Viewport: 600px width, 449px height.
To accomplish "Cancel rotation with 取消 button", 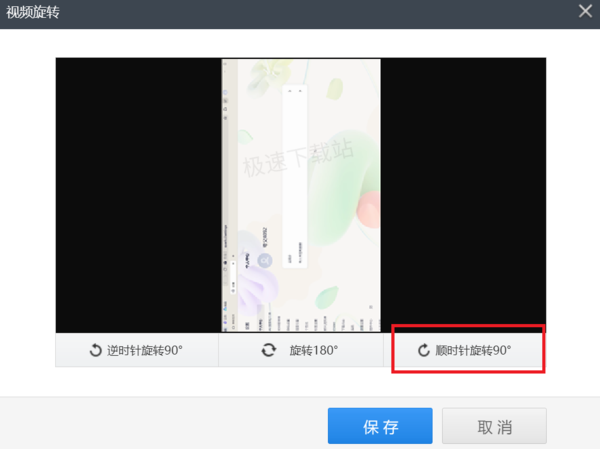I will coord(494,426).
